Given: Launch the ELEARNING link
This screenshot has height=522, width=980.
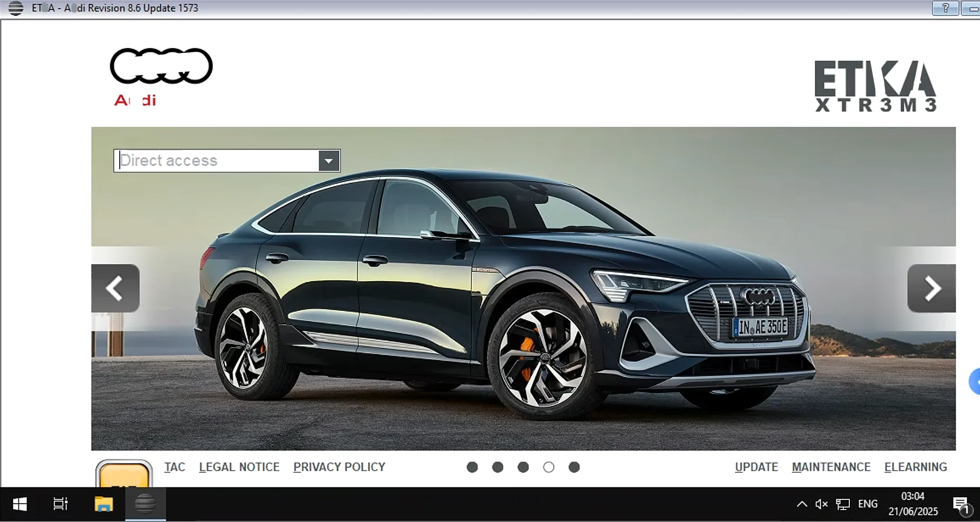Looking at the screenshot, I should 916,467.
